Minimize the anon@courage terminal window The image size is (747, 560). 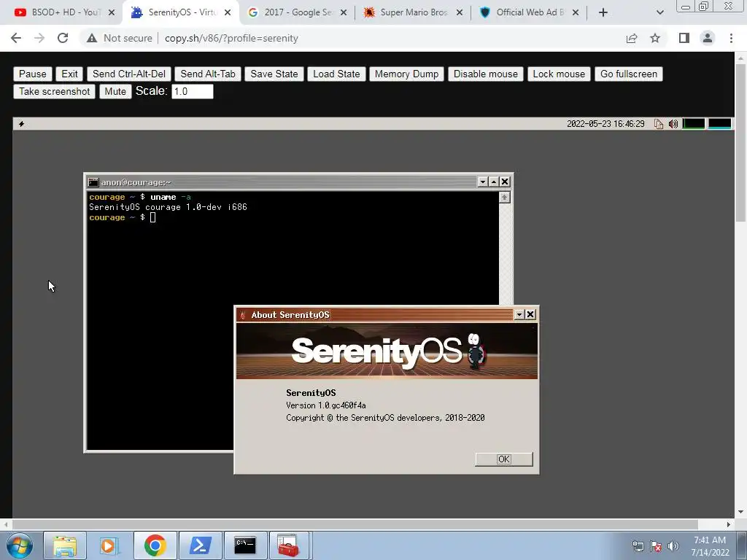[483, 182]
